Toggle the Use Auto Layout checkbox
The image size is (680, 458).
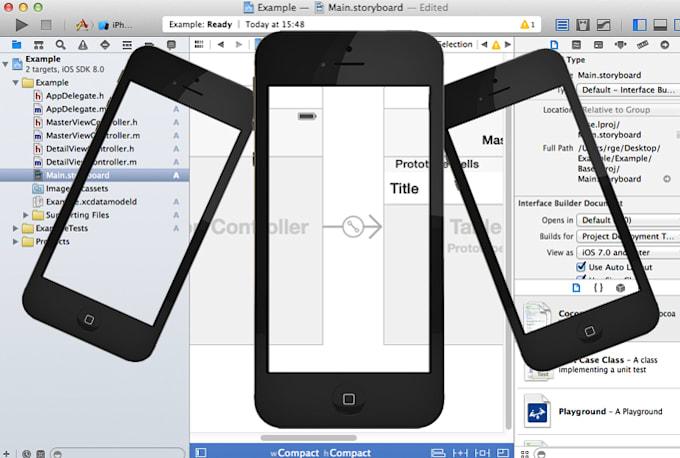click(581, 267)
